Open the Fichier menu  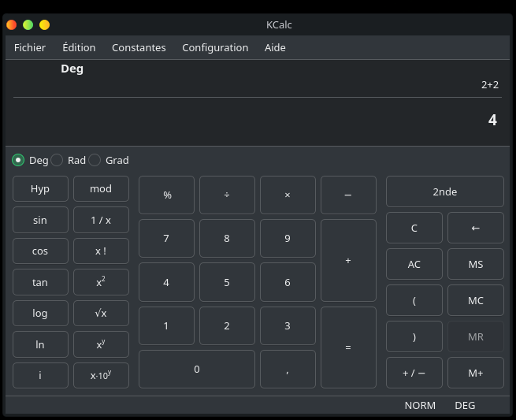[x=30, y=47]
